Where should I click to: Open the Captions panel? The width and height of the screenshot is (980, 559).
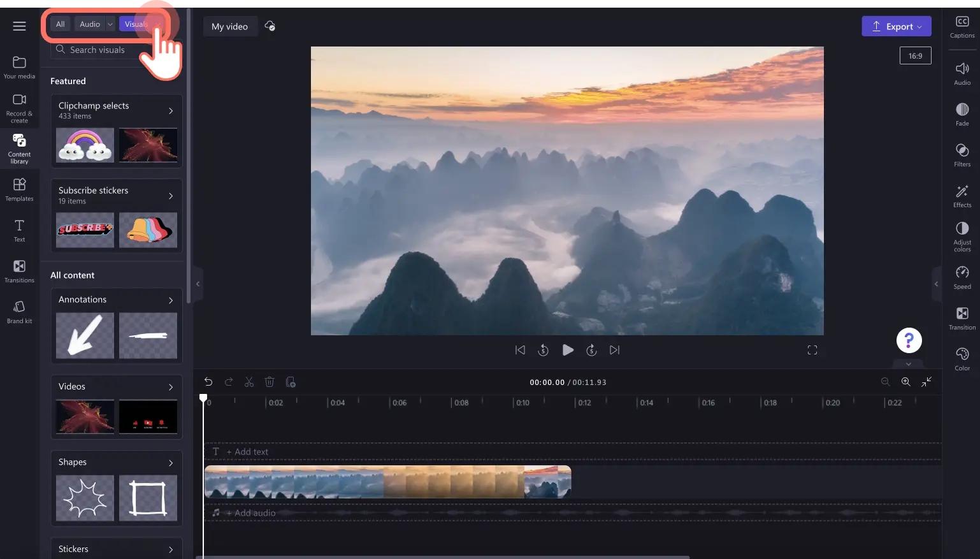962,27
